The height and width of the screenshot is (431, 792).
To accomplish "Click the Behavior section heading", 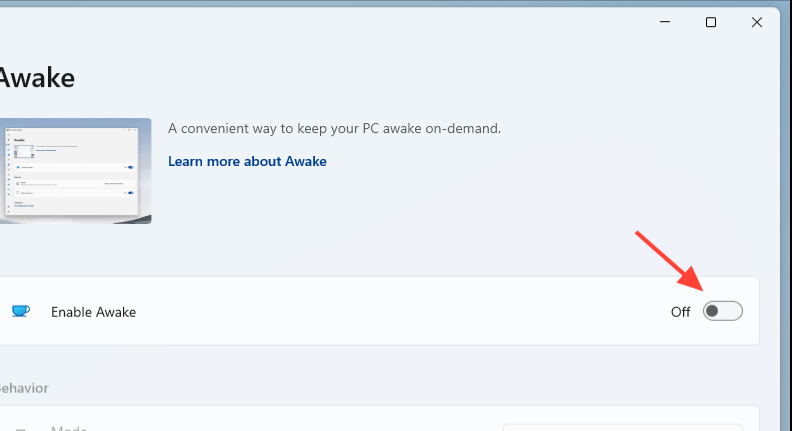I will click(x=24, y=387).
